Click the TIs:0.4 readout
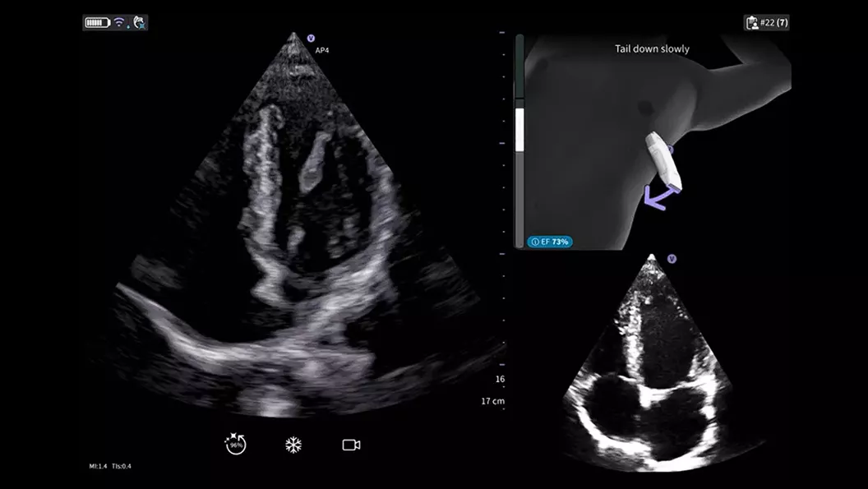 (x=121, y=466)
